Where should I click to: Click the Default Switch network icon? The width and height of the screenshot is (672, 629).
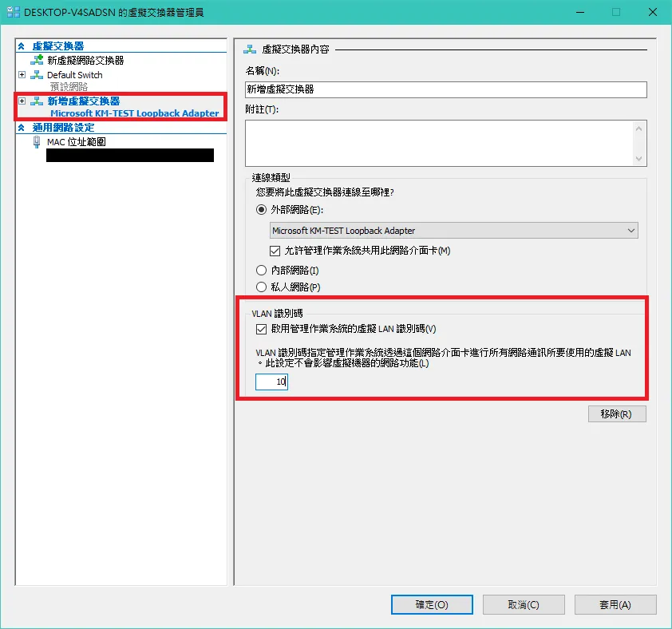(x=37, y=74)
